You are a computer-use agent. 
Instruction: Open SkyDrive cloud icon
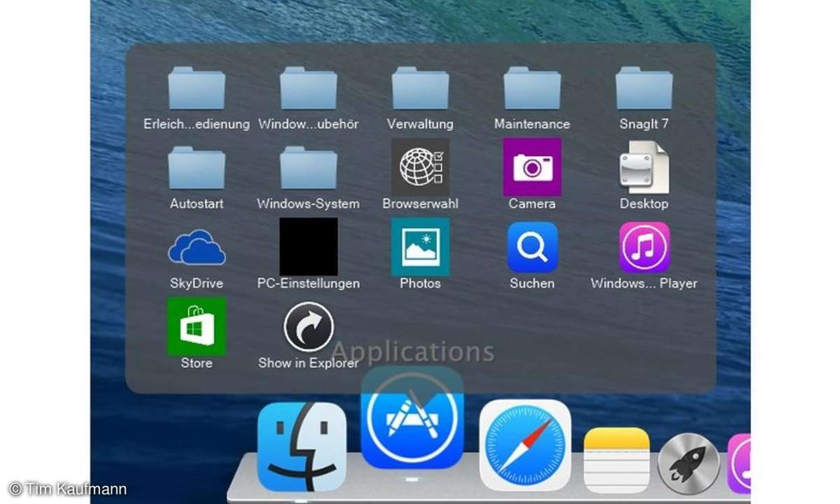pyautogui.click(x=197, y=248)
